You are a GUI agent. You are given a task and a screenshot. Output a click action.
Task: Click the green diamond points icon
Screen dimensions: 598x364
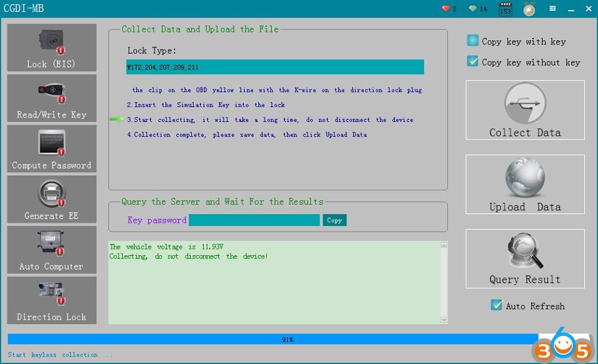click(473, 9)
